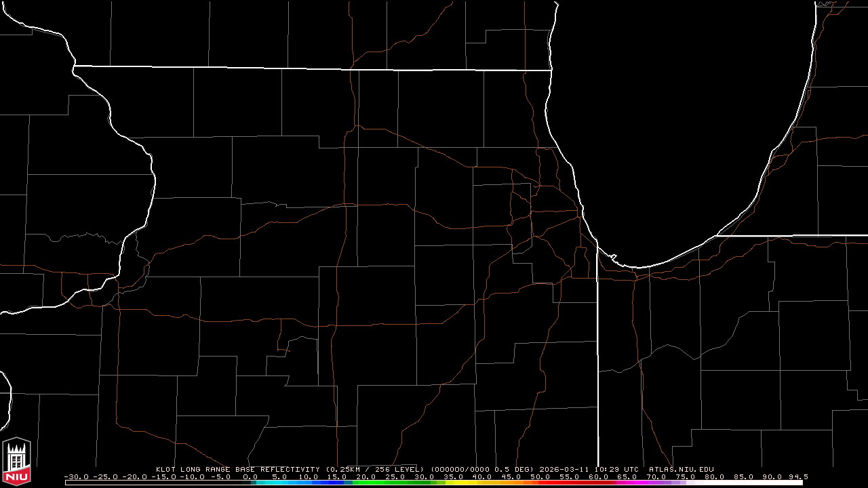The width and height of the screenshot is (868, 488).
Task: Click the 30.0 scale value
Action: pos(424,476)
